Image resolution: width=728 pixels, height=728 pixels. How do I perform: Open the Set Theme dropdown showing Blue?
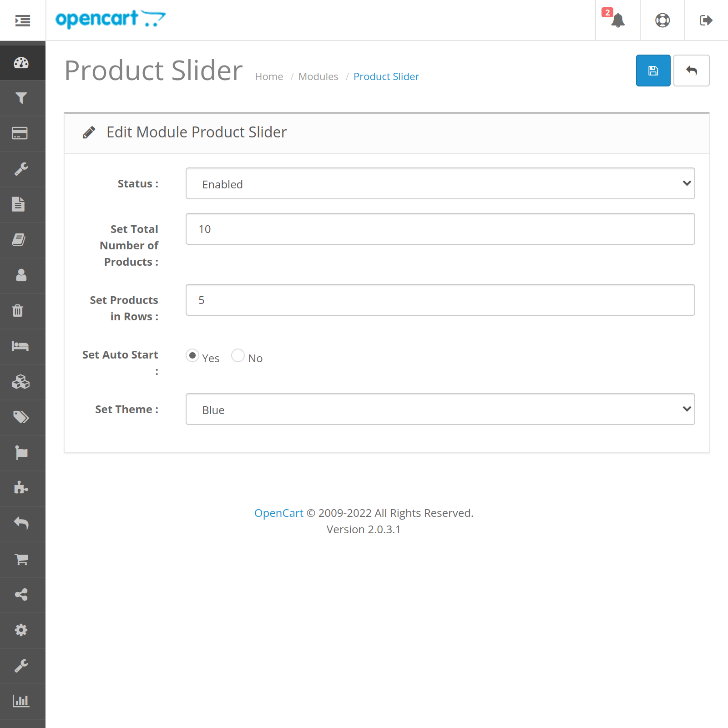click(440, 409)
